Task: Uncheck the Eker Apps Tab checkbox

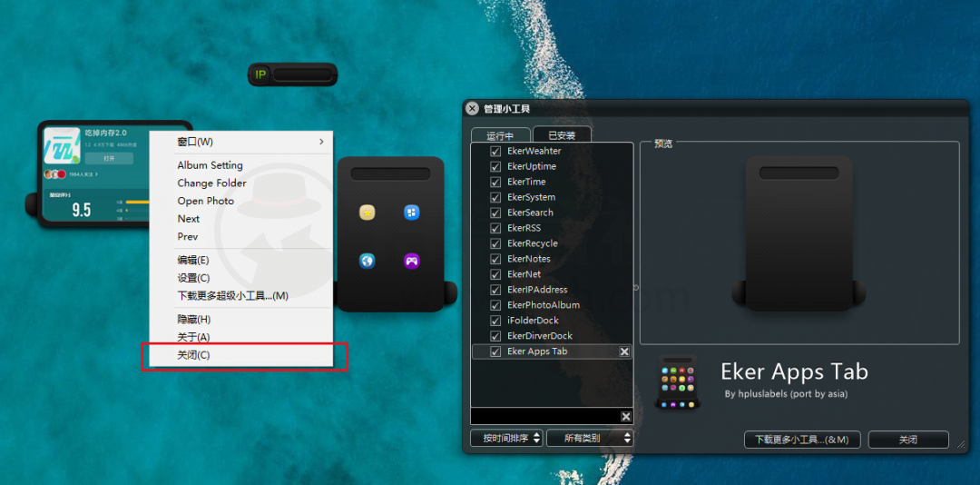Action: click(x=495, y=351)
